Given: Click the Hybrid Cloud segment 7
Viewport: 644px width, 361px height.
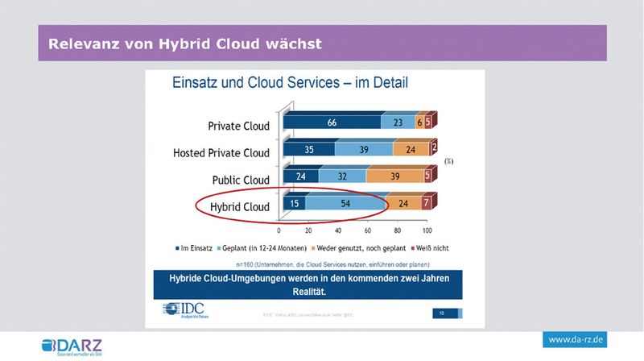Looking at the screenshot, I should coord(427,204).
